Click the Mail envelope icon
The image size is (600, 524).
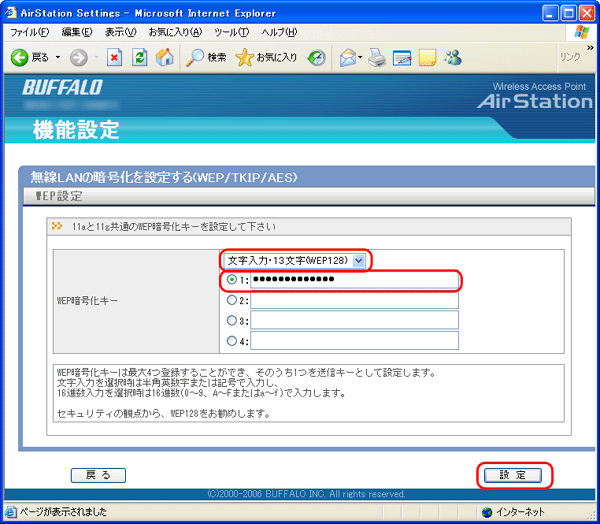348,58
